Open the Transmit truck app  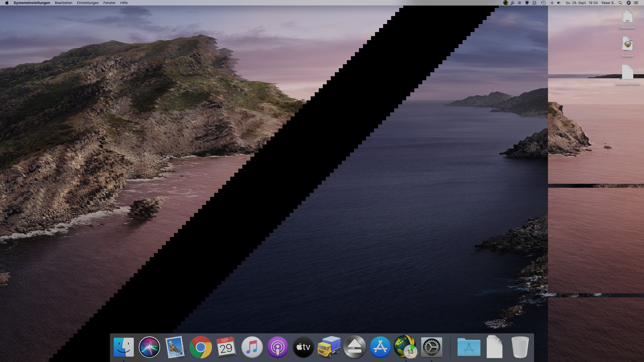(x=329, y=347)
